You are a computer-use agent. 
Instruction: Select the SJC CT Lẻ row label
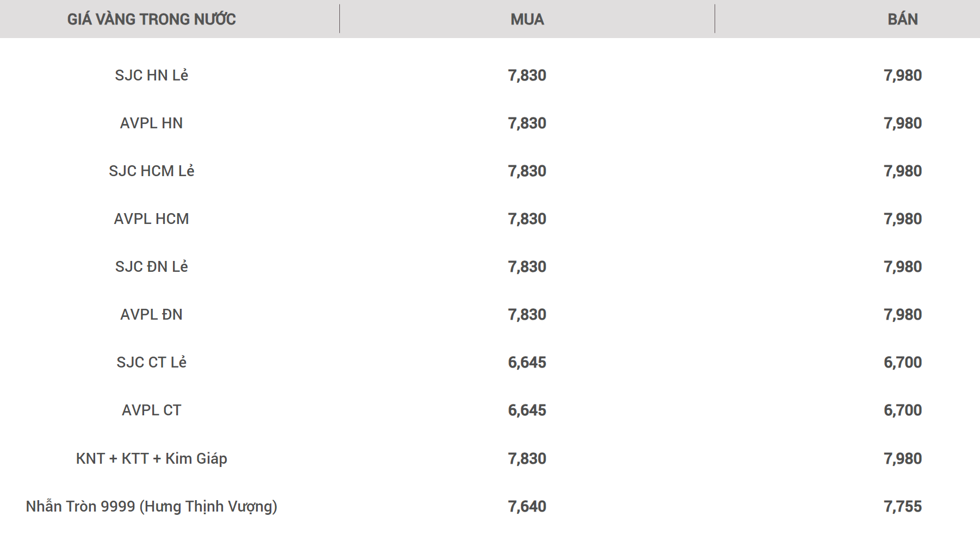tap(151, 362)
